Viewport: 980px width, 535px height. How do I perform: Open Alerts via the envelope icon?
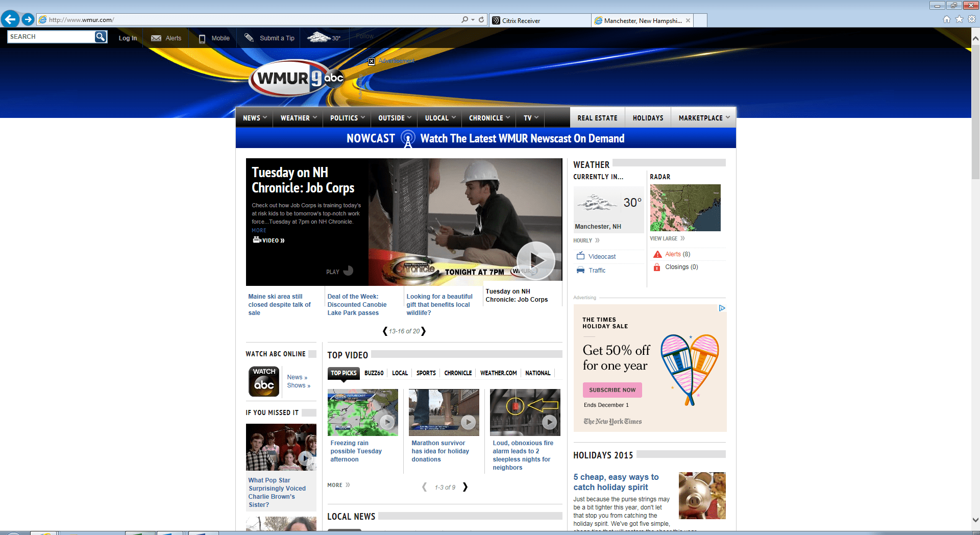pyautogui.click(x=155, y=37)
